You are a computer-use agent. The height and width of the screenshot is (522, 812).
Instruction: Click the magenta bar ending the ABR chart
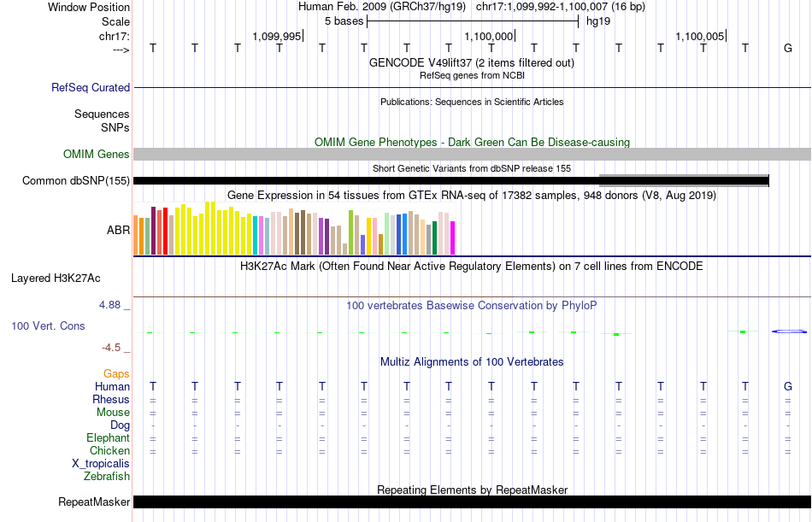[x=453, y=238]
